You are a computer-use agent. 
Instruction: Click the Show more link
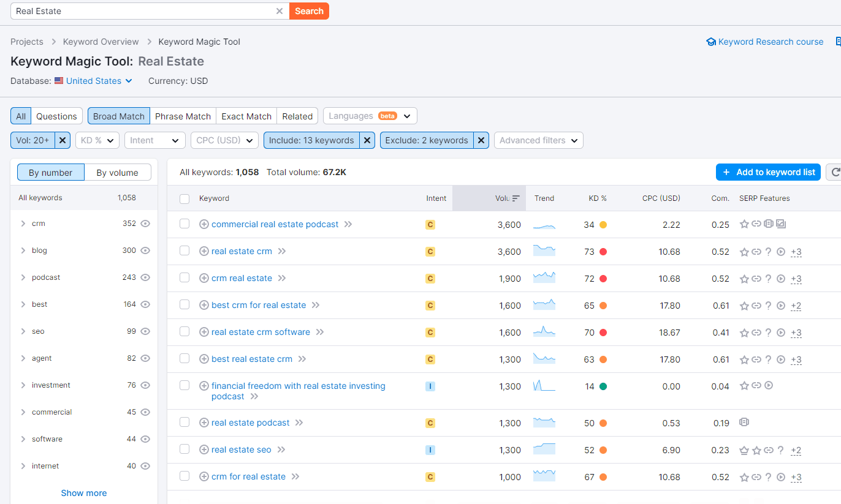tap(83, 492)
